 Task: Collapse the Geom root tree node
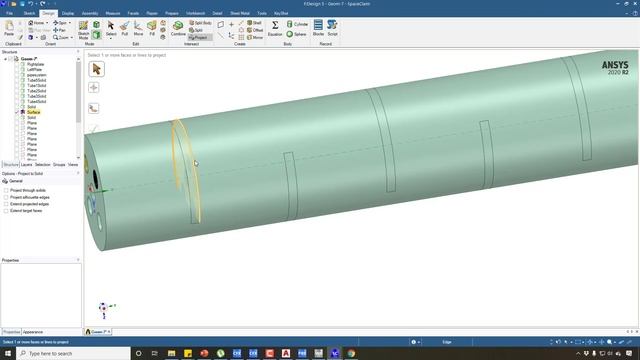(x=5, y=59)
